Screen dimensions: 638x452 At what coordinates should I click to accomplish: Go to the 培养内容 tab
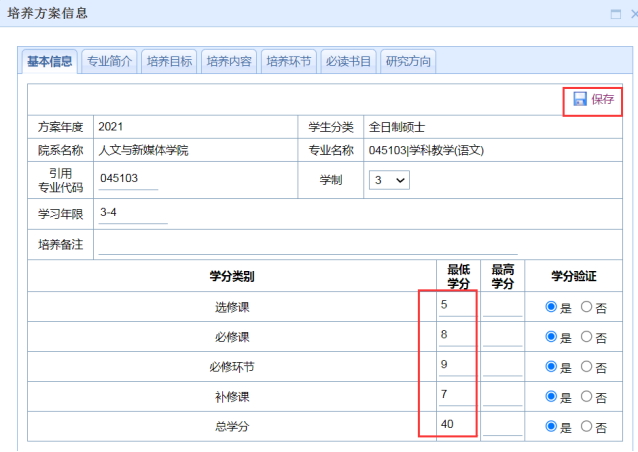coord(229,62)
